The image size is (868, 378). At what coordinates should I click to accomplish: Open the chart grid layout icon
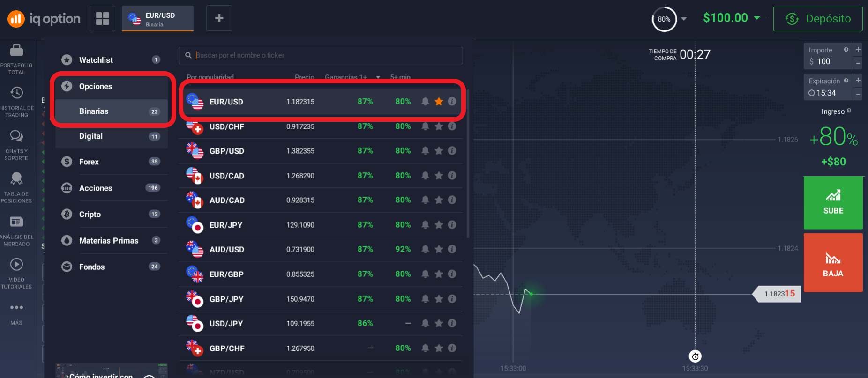pyautogui.click(x=102, y=18)
